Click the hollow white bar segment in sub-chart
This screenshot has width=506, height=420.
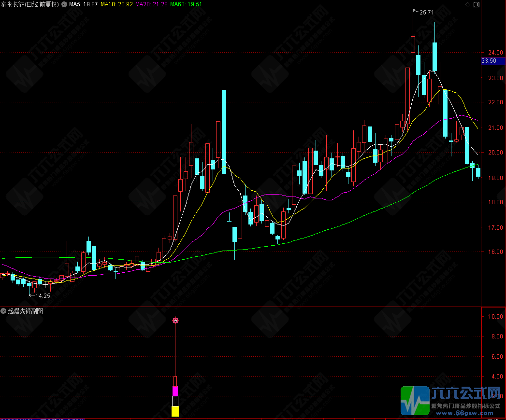pyautogui.click(x=175, y=401)
